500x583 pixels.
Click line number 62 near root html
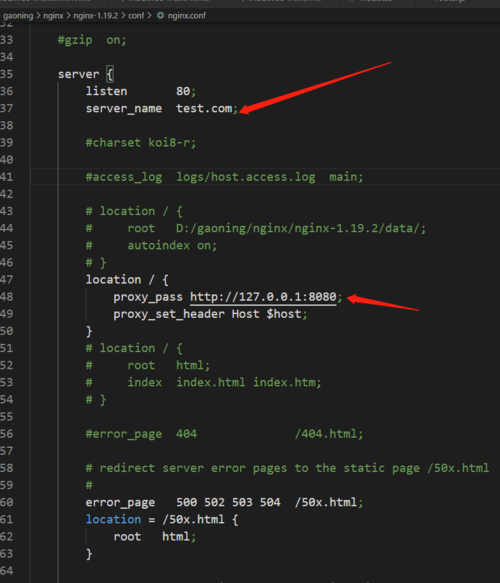tap(7, 537)
